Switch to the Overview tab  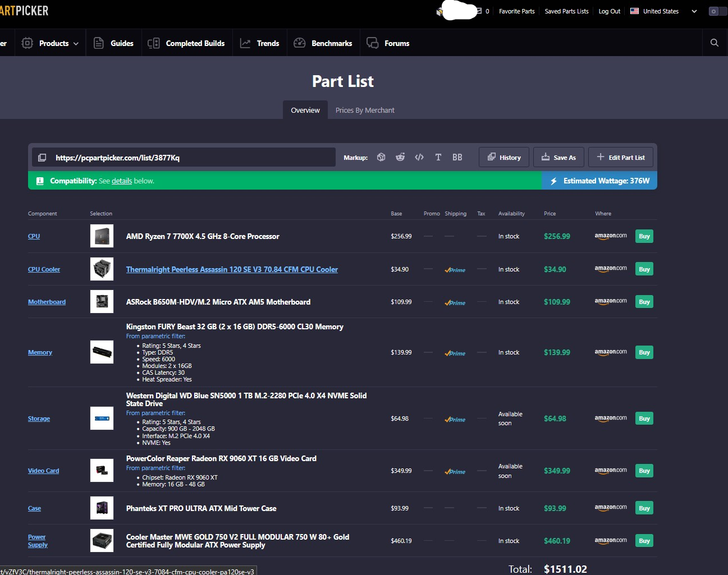[305, 110]
